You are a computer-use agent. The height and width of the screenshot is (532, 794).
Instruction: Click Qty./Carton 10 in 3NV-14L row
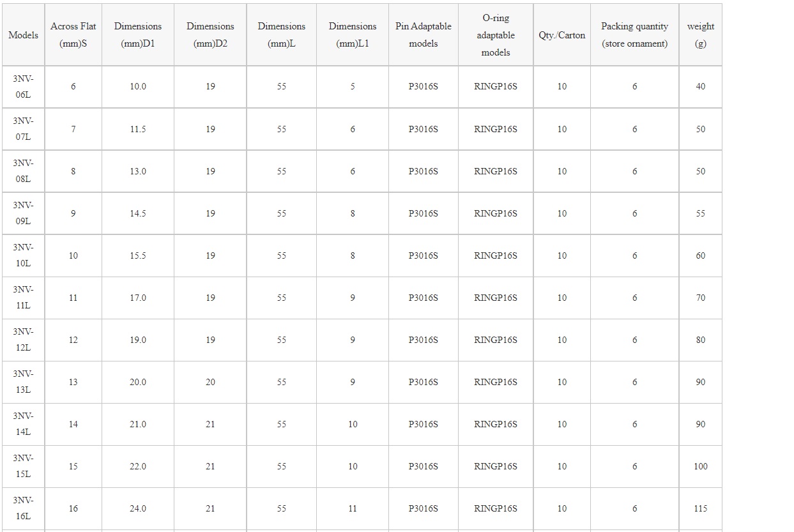[x=562, y=424]
